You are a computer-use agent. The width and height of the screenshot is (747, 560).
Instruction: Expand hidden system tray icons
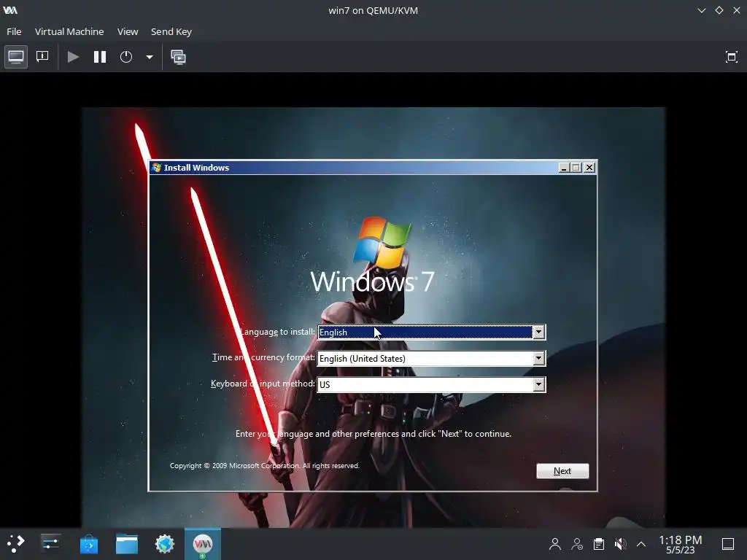tap(641, 544)
